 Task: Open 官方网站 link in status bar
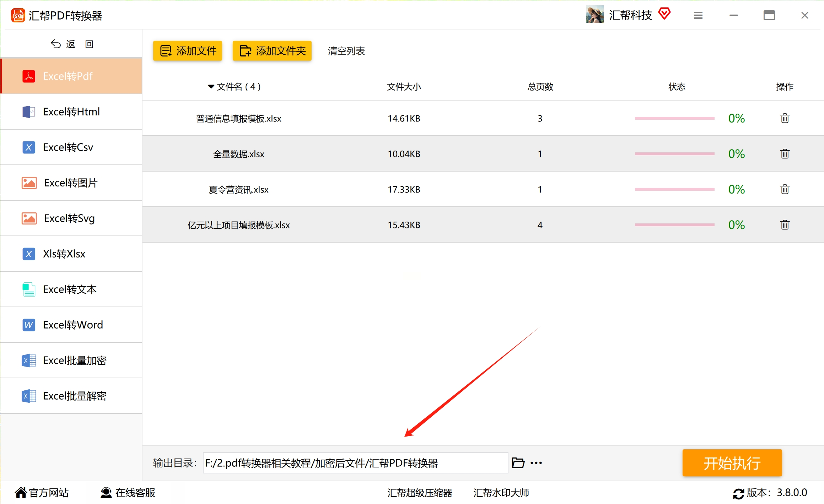point(49,493)
